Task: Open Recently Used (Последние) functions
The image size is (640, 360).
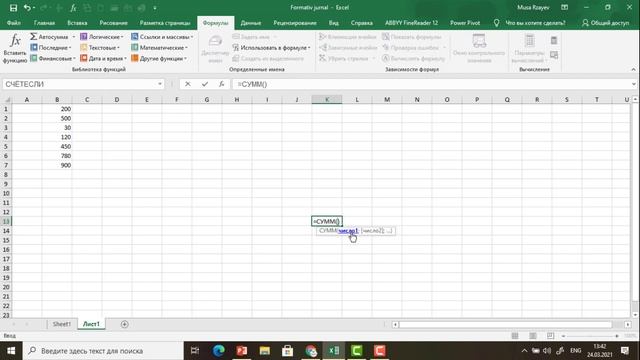Action: click(x=51, y=47)
